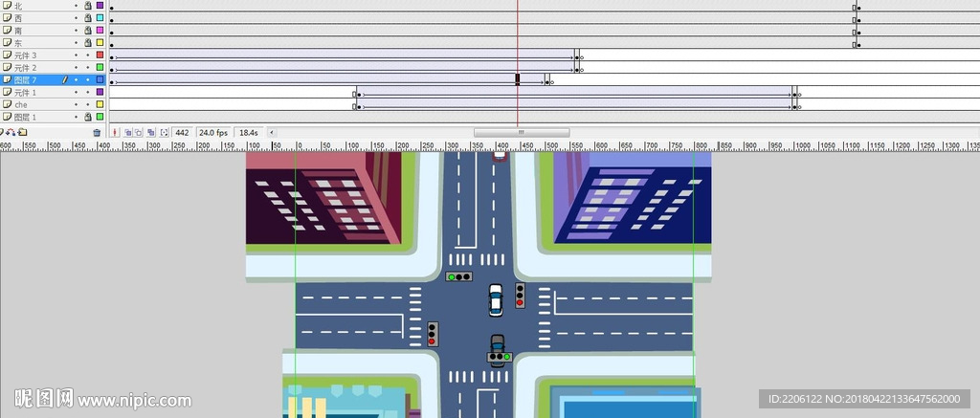
Task: Unlock the 东 layer
Action: 87,42
